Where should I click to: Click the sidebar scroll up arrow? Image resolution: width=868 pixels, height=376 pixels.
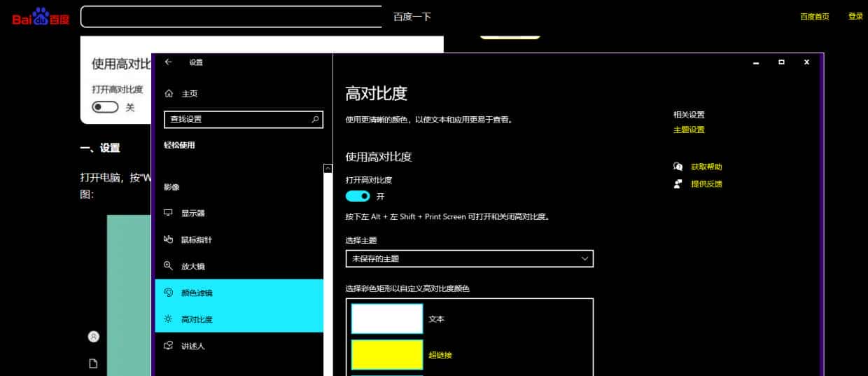pyautogui.click(x=328, y=169)
